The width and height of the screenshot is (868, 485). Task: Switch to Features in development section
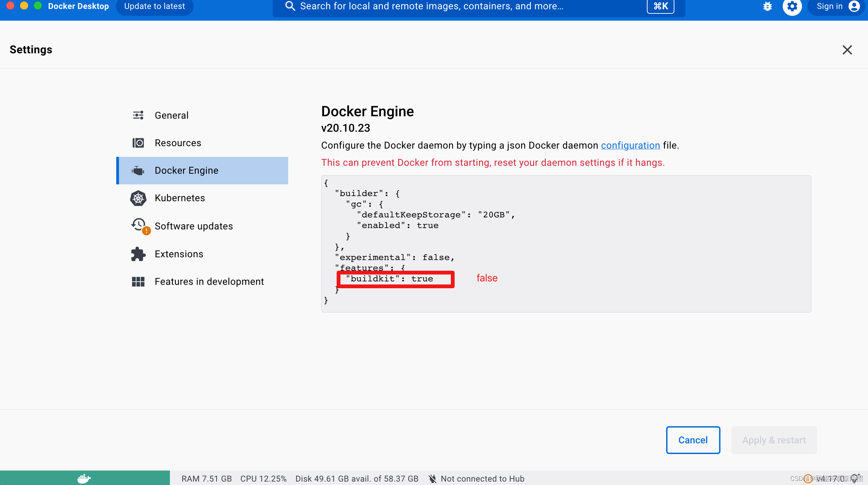(x=209, y=282)
